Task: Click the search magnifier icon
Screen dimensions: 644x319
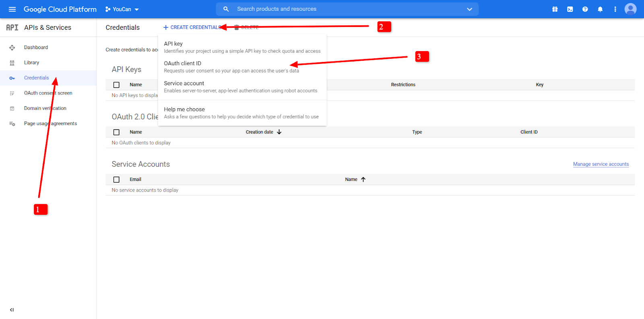Action: 226,9
